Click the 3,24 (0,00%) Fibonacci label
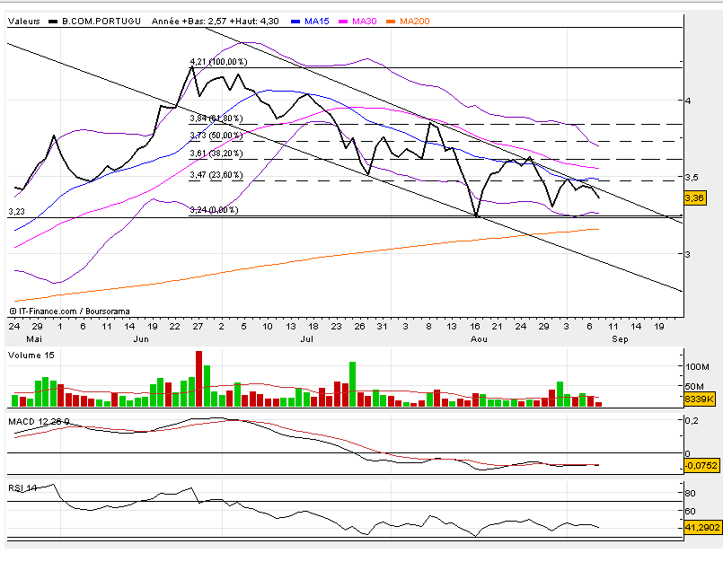This screenshot has height=588, width=723. pyautogui.click(x=214, y=210)
